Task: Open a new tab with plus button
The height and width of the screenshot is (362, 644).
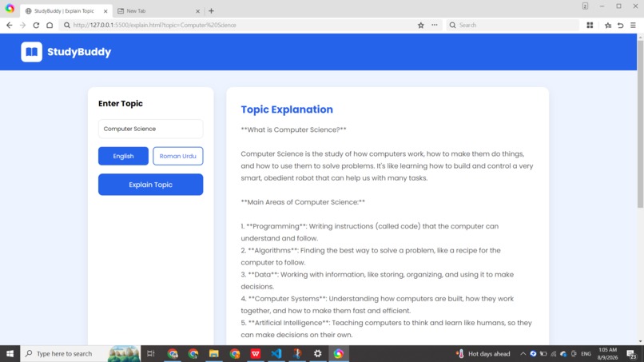Action: tap(211, 11)
